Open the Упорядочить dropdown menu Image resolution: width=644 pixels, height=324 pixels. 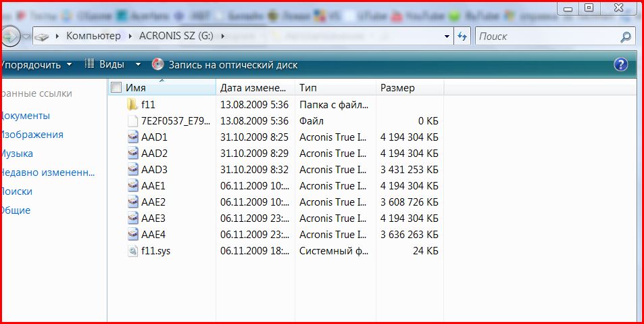(x=36, y=65)
